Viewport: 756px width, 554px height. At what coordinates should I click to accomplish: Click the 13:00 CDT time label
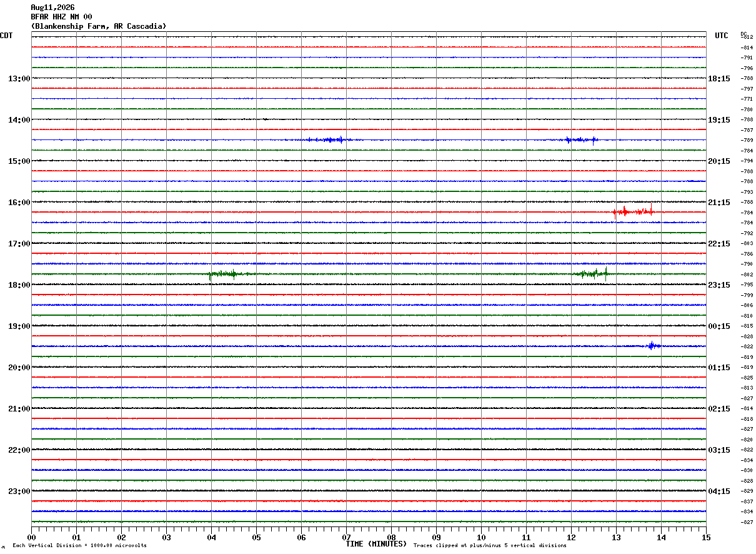click(x=19, y=79)
